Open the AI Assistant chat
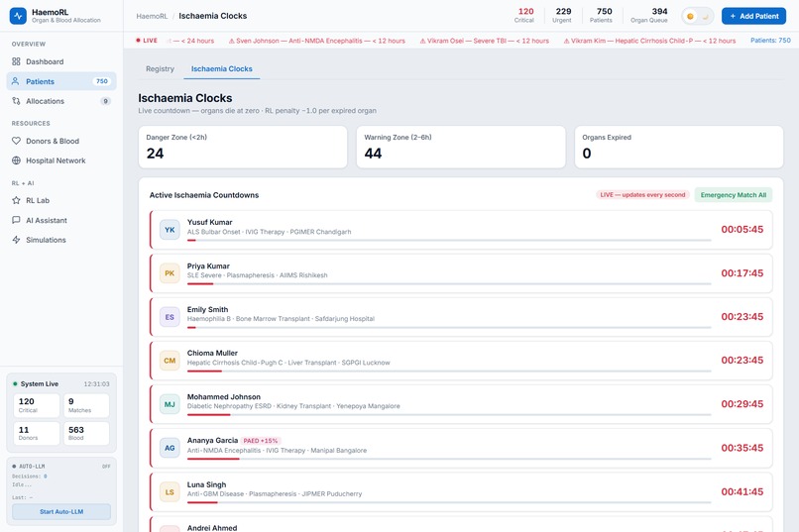This screenshot has width=799, height=532. (x=61, y=221)
